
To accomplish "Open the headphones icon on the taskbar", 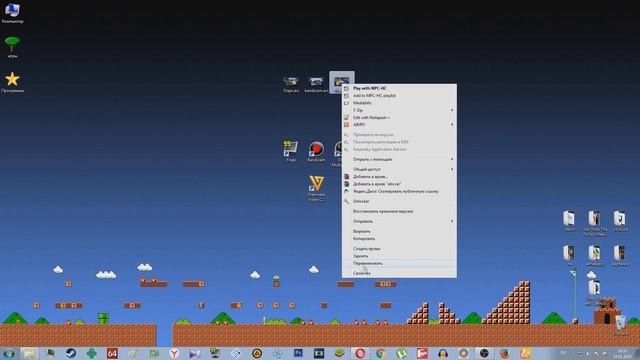I will (x=443, y=353).
